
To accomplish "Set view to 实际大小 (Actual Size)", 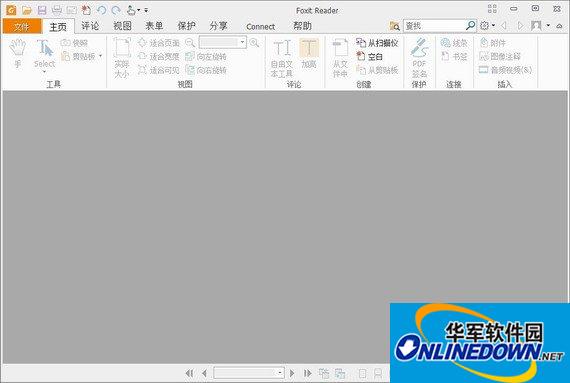I will (122, 58).
